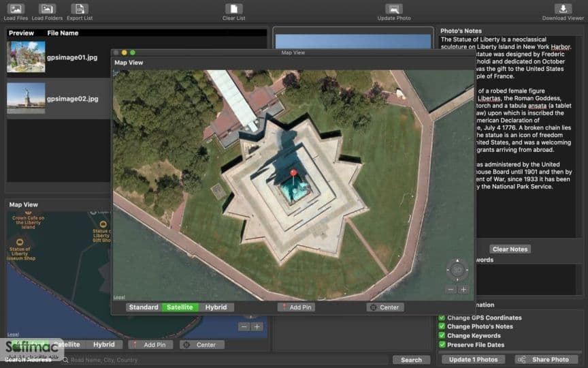This screenshot has width=588, height=368.
Task: Uncheck Preserve File Dates option
Action: pos(442,344)
